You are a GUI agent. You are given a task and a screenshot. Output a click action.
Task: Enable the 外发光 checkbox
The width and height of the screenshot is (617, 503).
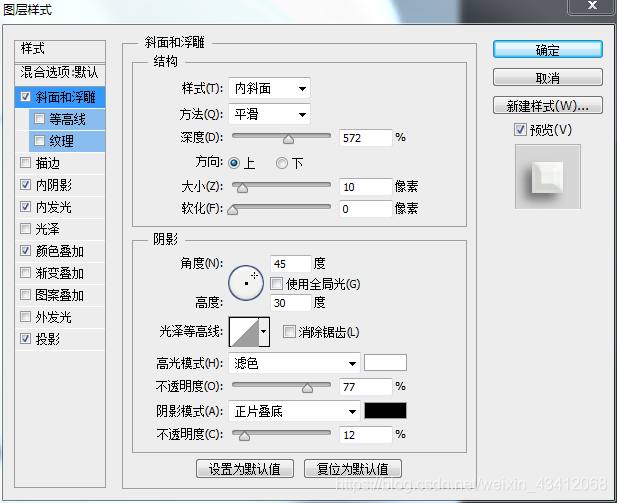26,317
